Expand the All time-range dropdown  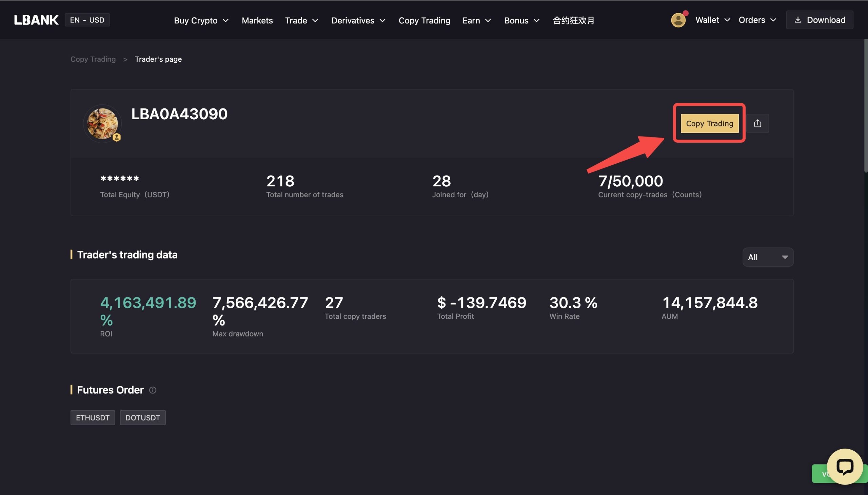pyautogui.click(x=768, y=257)
